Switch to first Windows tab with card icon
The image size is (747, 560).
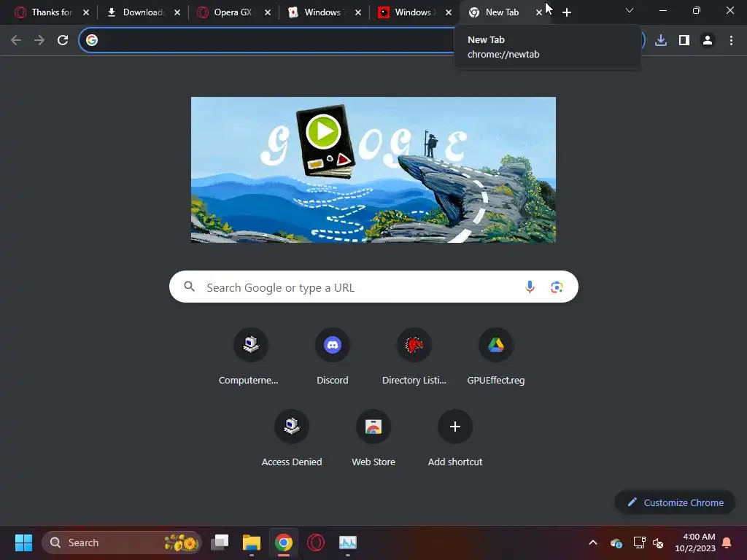point(317,12)
